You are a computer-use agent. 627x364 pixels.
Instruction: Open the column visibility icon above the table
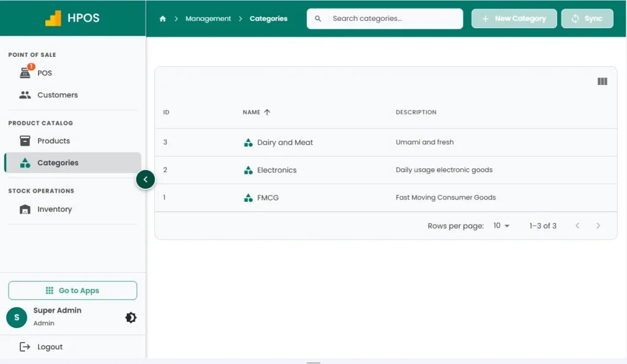tap(603, 81)
